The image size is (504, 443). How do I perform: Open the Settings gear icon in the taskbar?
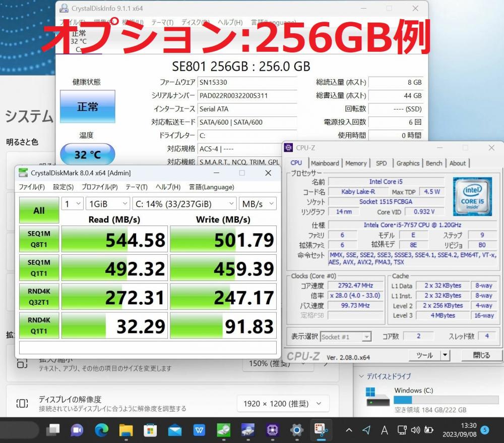pos(297,430)
